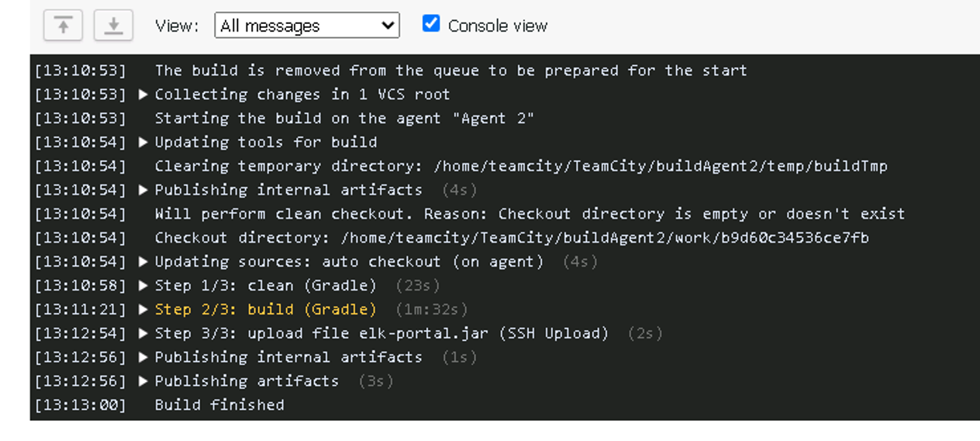Click the Build finished log line
Screen dimensions: 980x441
coord(219,405)
